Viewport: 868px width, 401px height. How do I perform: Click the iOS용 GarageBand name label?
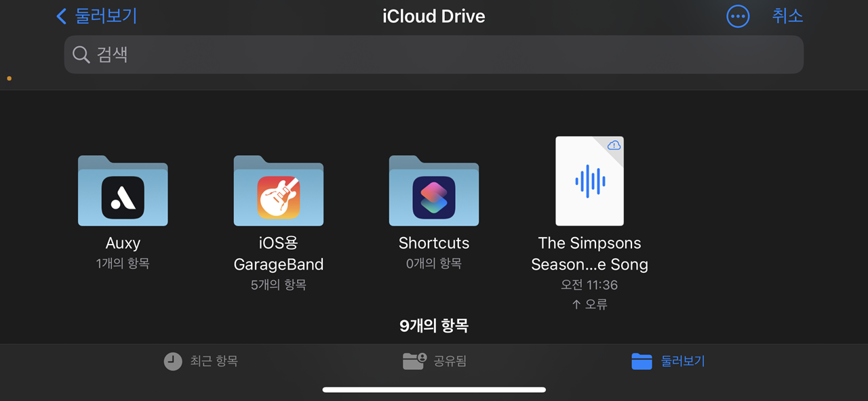278,254
